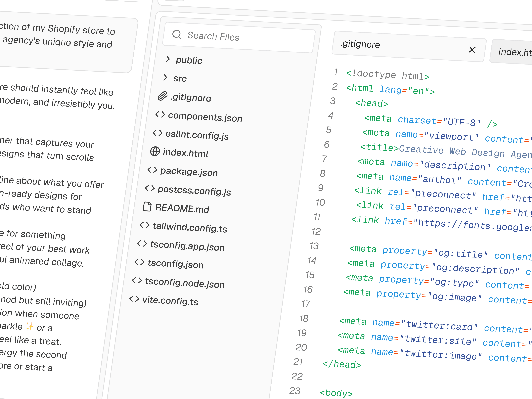Image resolution: width=532 pixels, height=399 pixels.
Task: Click the magnifier icon in Search Files
Action: (x=177, y=34)
